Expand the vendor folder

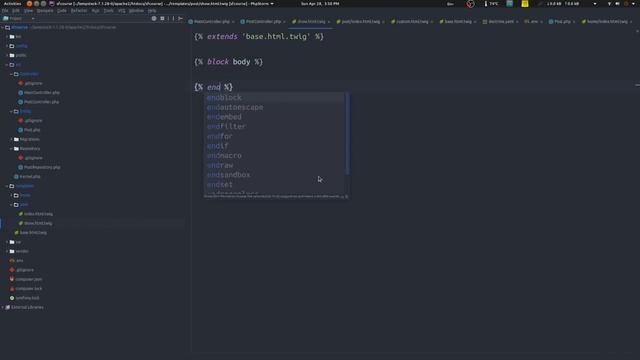coord(7,251)
